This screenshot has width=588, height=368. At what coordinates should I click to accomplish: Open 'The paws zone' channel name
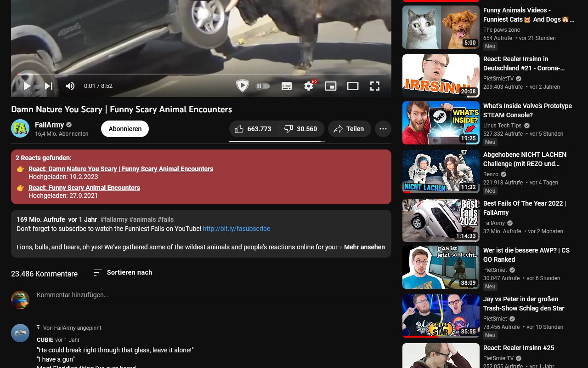(502, 30)
